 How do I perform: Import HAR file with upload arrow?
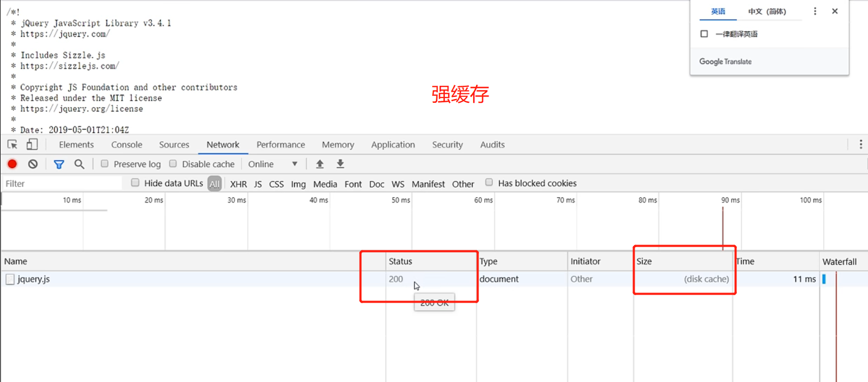pyautogui.click(x=320, y=164)
